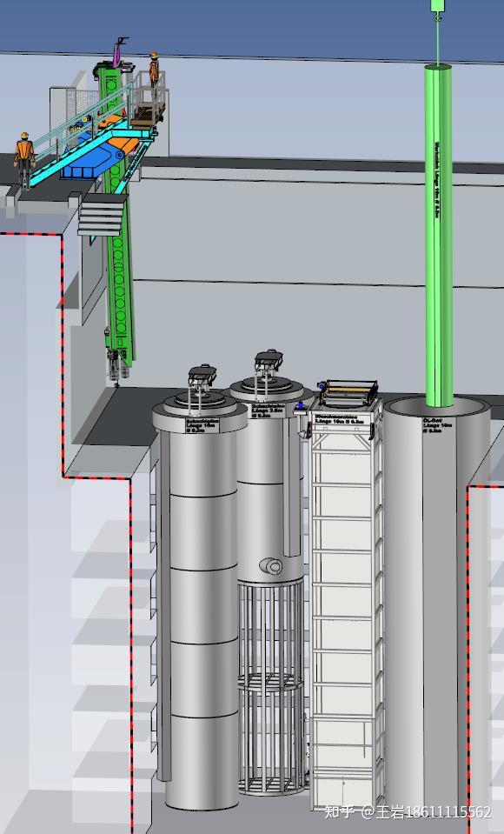The image size is (504, 834).
Task: Select the worker standing on the cyan walkway
Action: (24, 160)
